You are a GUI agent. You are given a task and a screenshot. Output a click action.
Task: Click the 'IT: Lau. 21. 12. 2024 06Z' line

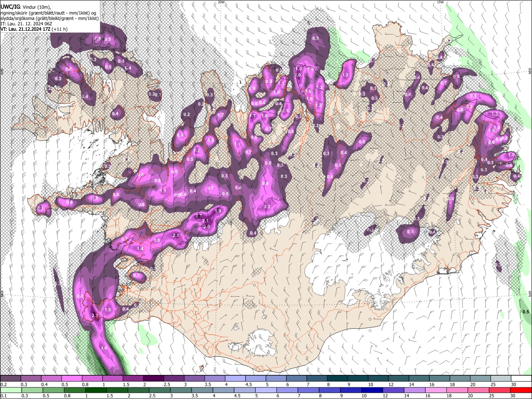(x=26, y=24)
